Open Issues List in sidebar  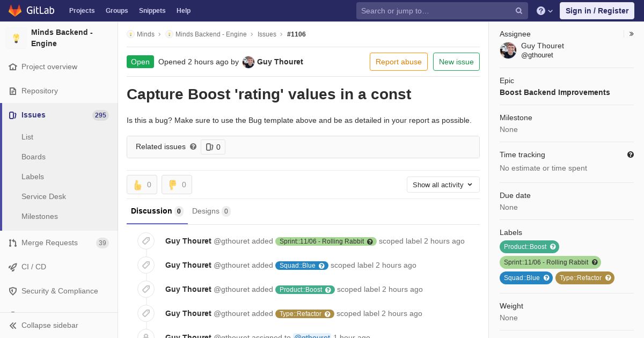[x=27, y=137]
